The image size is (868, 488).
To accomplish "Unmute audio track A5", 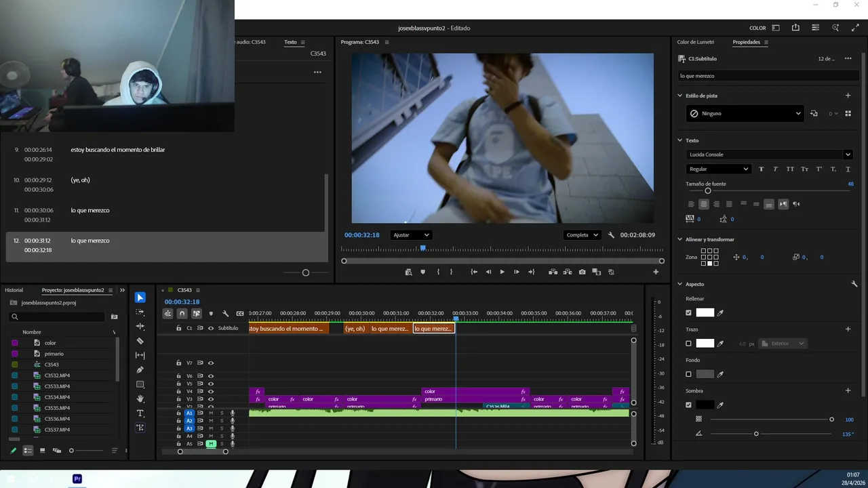I will click(211, 444).
